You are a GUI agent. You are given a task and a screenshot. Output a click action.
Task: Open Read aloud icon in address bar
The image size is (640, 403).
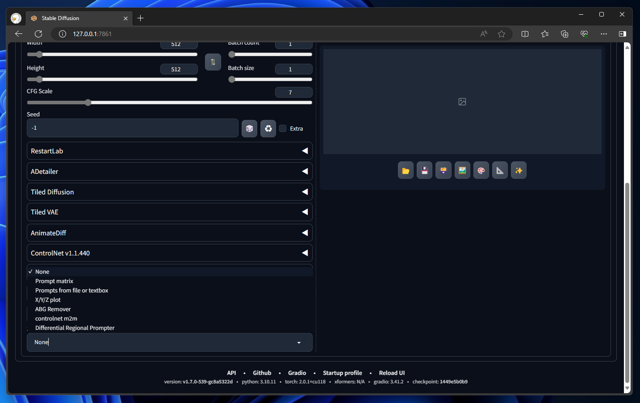(484, 34)
